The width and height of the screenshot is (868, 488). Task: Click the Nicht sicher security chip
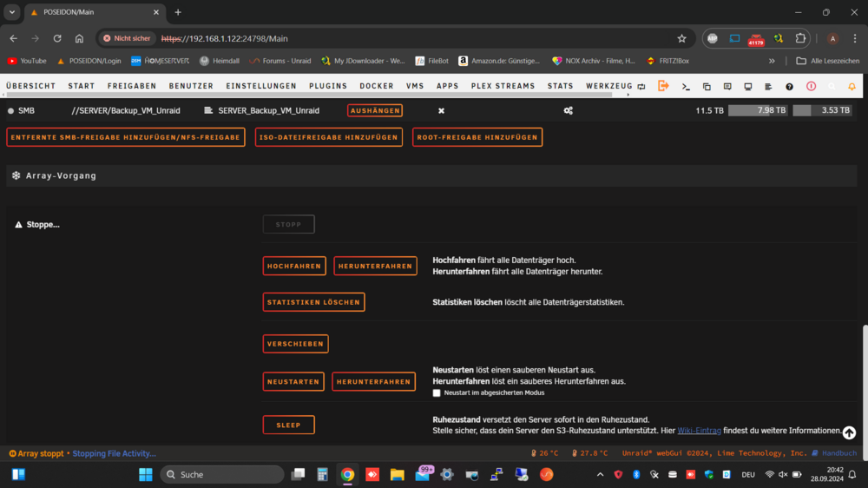point(128,38)
